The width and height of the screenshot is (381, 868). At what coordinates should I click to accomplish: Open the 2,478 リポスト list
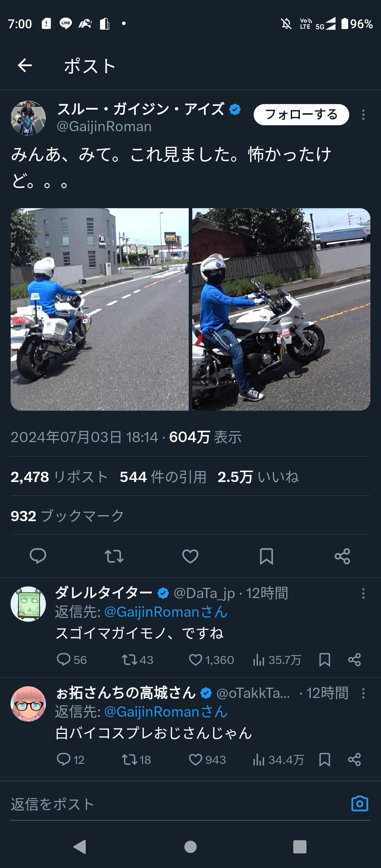coord(59,477)
